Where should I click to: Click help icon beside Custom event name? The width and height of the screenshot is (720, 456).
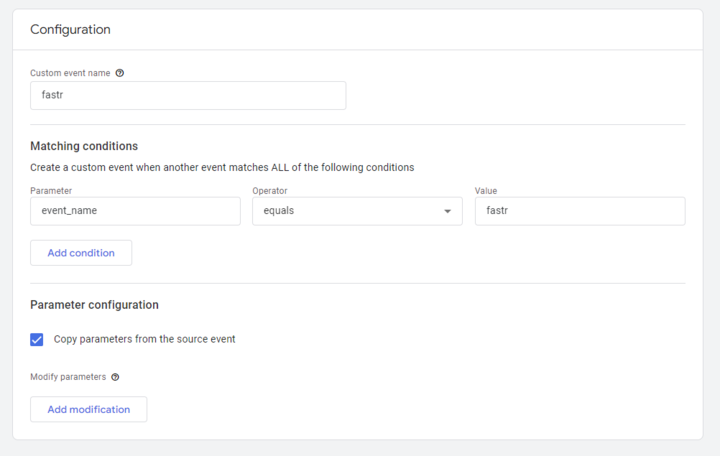point(120,73)
